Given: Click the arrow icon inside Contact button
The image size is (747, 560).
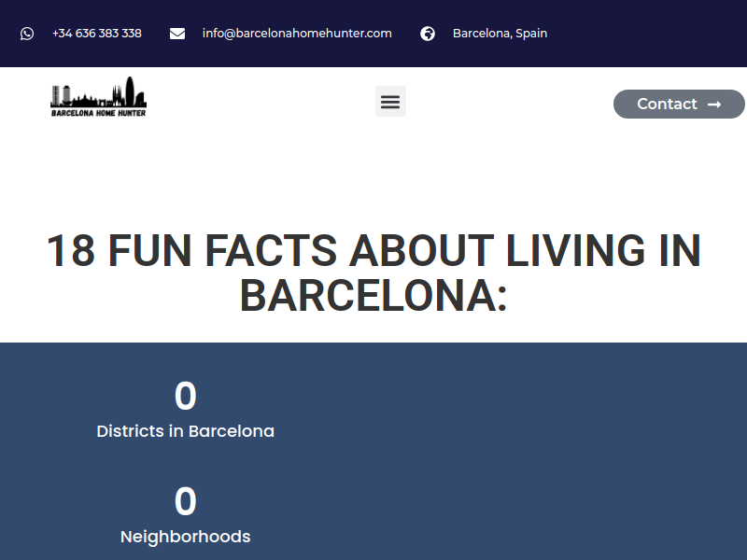Looking at the screenshot, I should pyautogui.click(x=714, y=105).
